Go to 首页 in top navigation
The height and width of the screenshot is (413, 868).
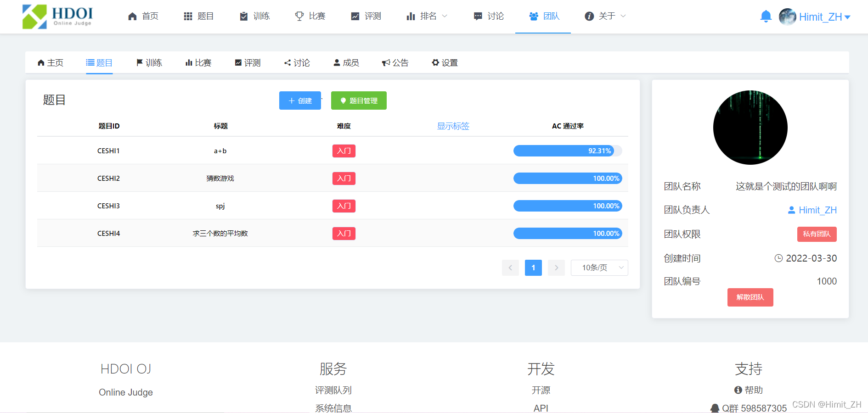coord(143,16)
